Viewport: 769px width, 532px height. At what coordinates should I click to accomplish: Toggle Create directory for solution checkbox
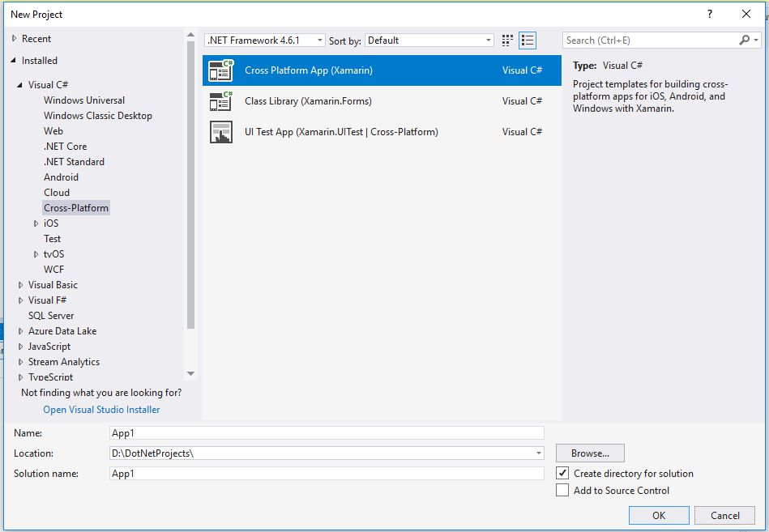click(562, 473)
